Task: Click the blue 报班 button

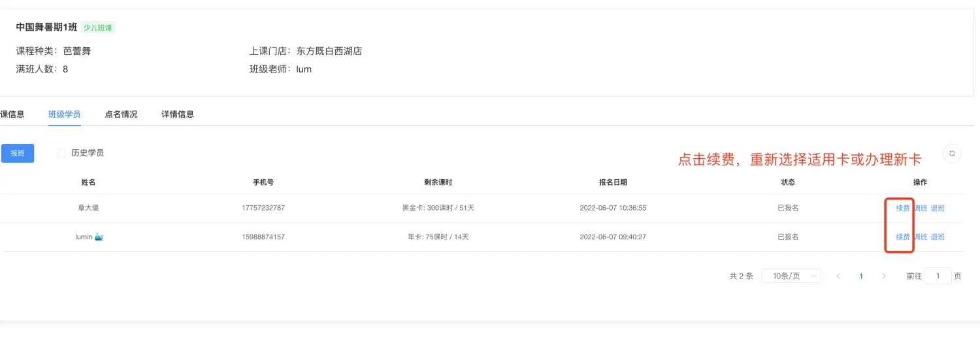Action: pos(18,153)
